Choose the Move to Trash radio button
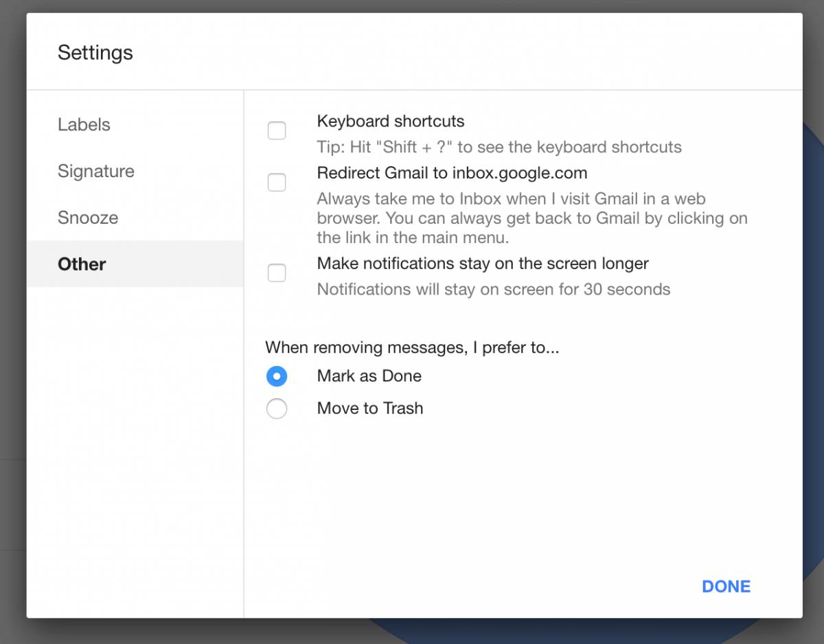Image resolution: width=824 pixels, height=644 pixels. point(277,409)
